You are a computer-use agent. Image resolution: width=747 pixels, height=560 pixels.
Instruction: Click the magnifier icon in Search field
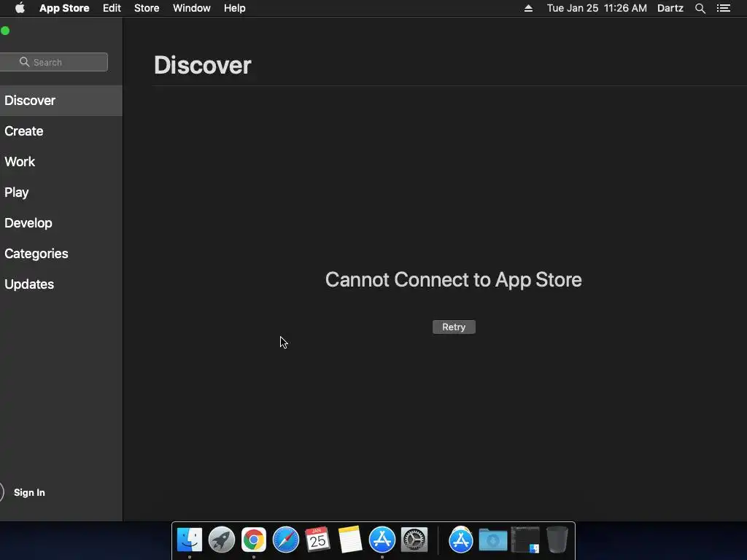24,62
